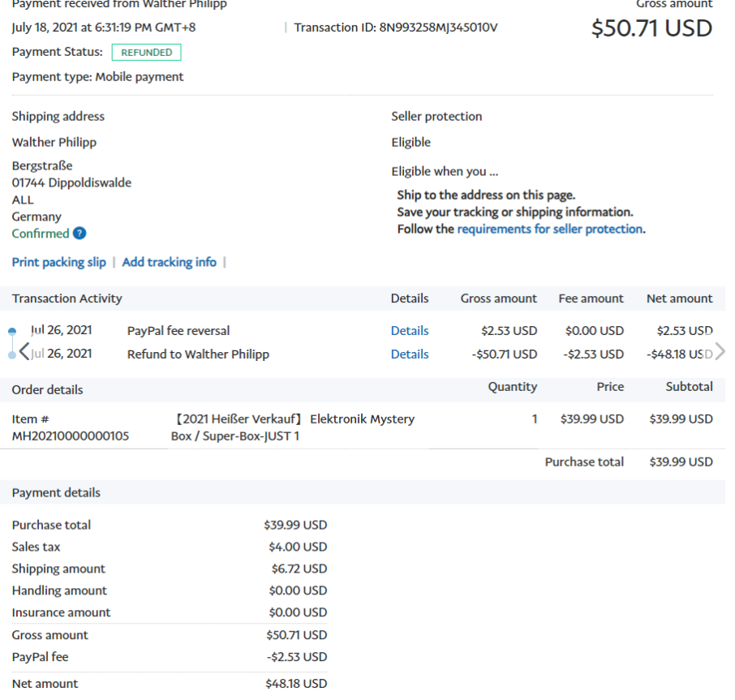The height and width of the screenshot is (700, 735).
Task: Click the Add tracking info link
Action: point(169,262)
